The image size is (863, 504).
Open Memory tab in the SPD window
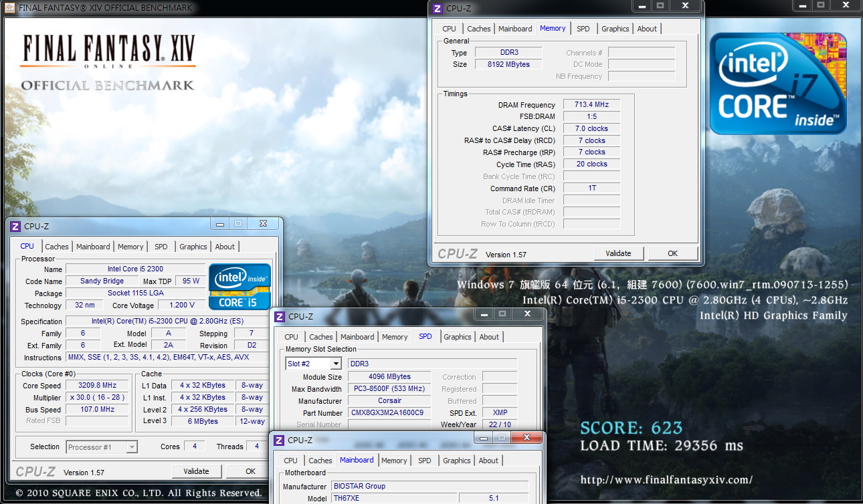395,337
